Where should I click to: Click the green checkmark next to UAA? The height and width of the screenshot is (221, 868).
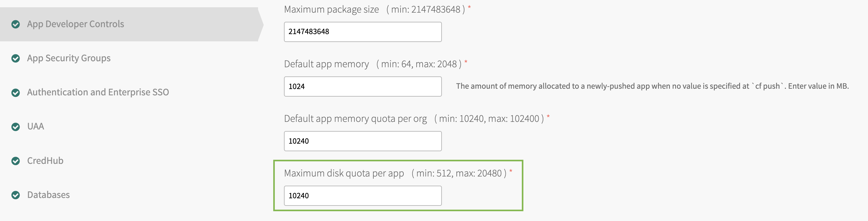(x=15, y=127)
